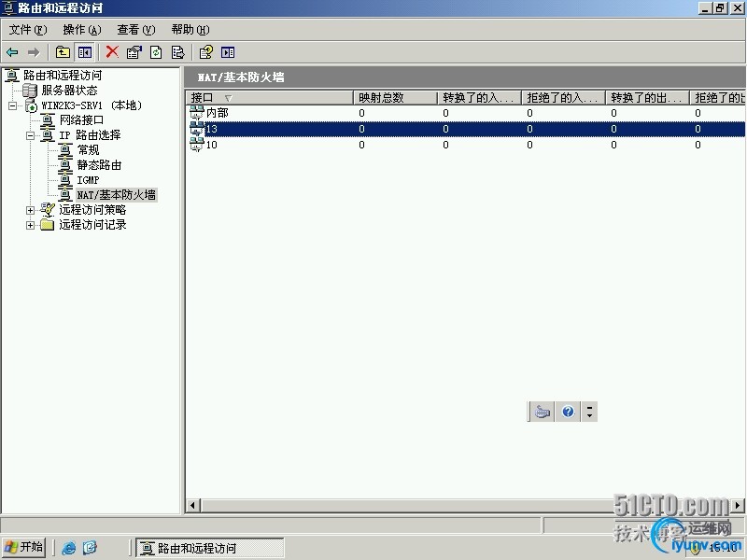The width and height of the screenshot is (747, 560).
Task: Expand the 远程访问策略 node
Action: click(31, 210)
